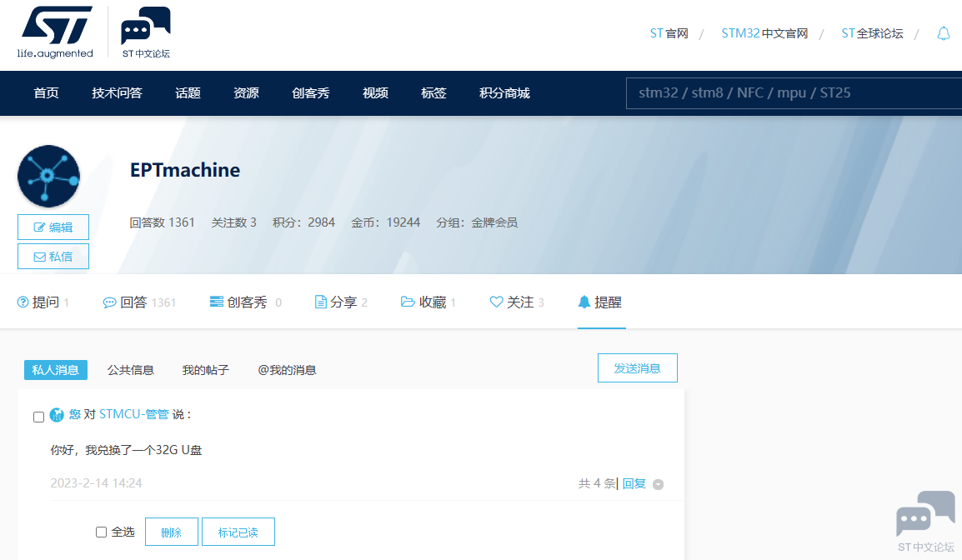962x560 pixels.
Task: Open 创客秀 in the top navigation bar
Action: pos(310,93)
